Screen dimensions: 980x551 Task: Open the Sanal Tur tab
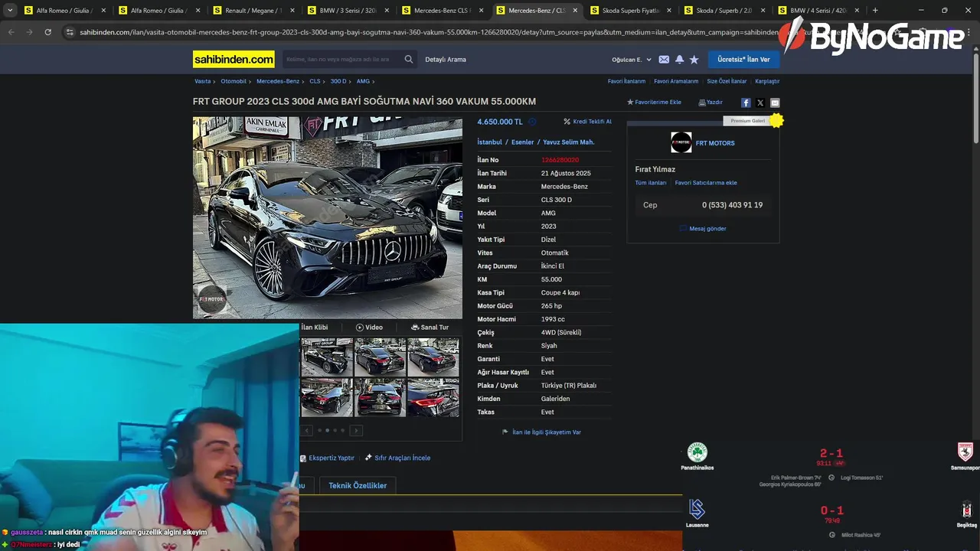tap(430, 328)
